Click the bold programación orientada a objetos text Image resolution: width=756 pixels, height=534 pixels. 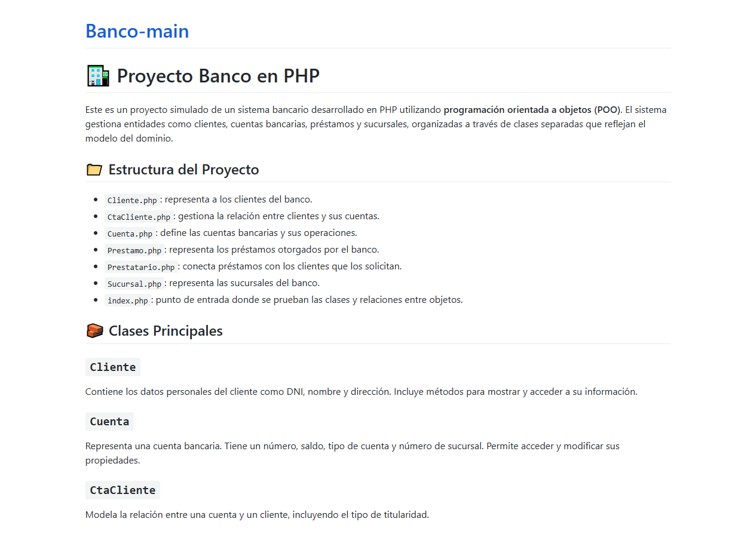click(532, 110)
